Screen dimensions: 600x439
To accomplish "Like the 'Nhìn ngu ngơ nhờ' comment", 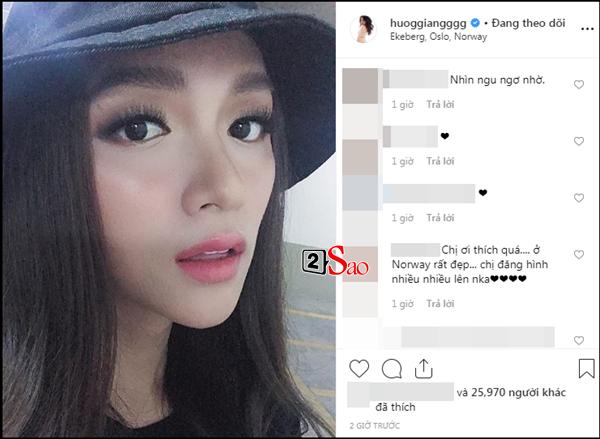I will (x=579, y=84).
